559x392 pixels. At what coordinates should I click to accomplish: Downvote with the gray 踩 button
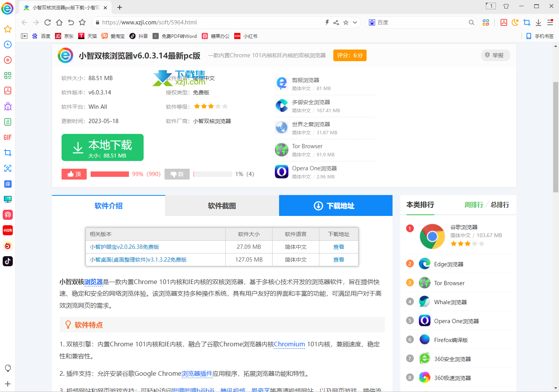tap(177, 174)
